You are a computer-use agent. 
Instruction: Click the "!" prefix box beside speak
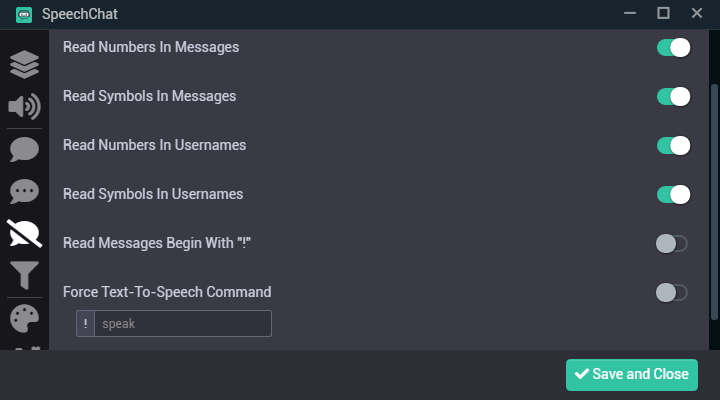[85, 324]
